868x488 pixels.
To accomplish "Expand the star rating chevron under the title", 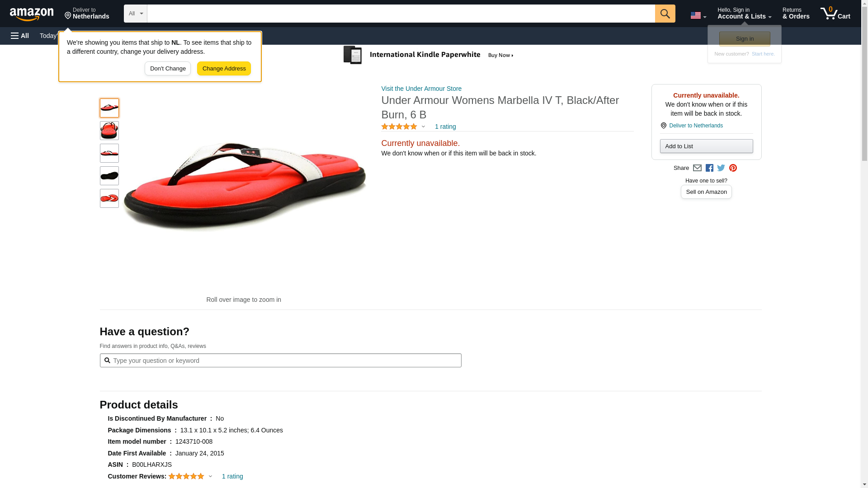I will point(423,127).
